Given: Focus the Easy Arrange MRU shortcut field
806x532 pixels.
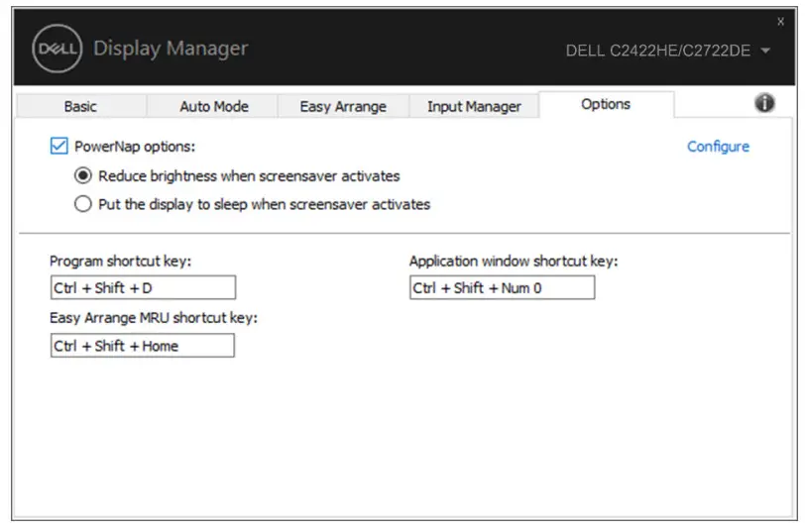Looking at the screenshot, I should coord(143,346).
